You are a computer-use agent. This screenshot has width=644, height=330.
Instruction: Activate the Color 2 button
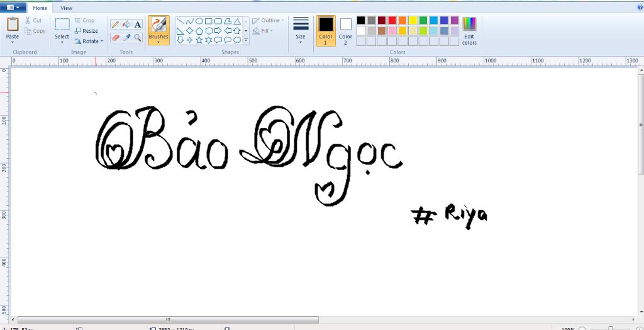point(345,30)
